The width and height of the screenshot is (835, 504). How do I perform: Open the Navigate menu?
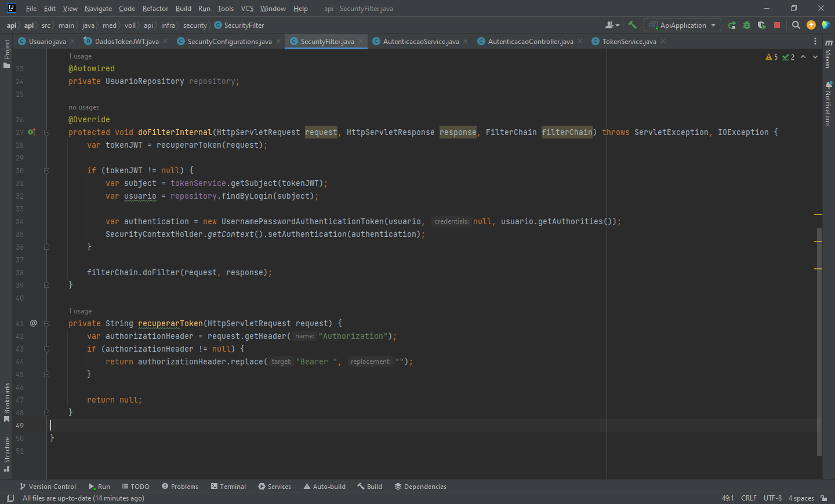(98, 9)
